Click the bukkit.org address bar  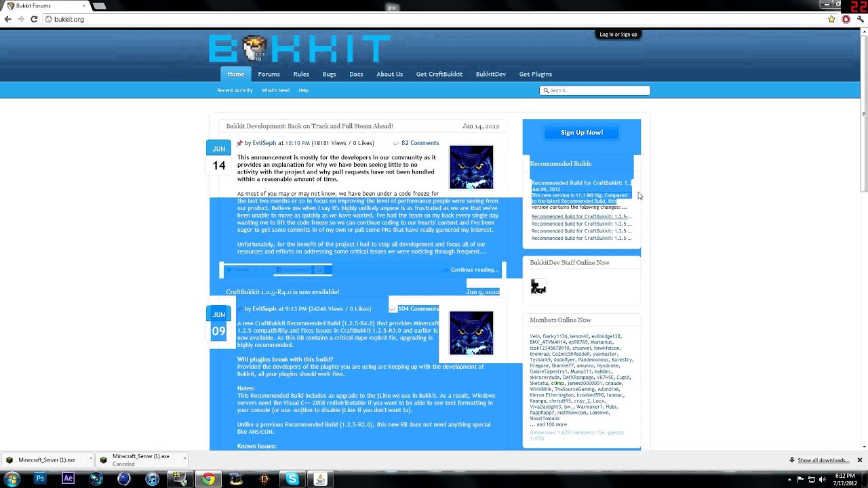[x=434, y=19]
